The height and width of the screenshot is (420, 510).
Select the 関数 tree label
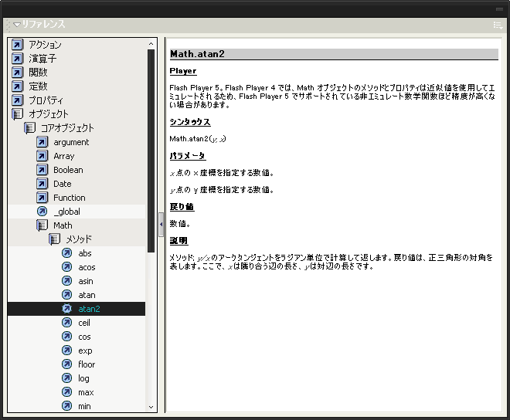click(x=38, y=72)
